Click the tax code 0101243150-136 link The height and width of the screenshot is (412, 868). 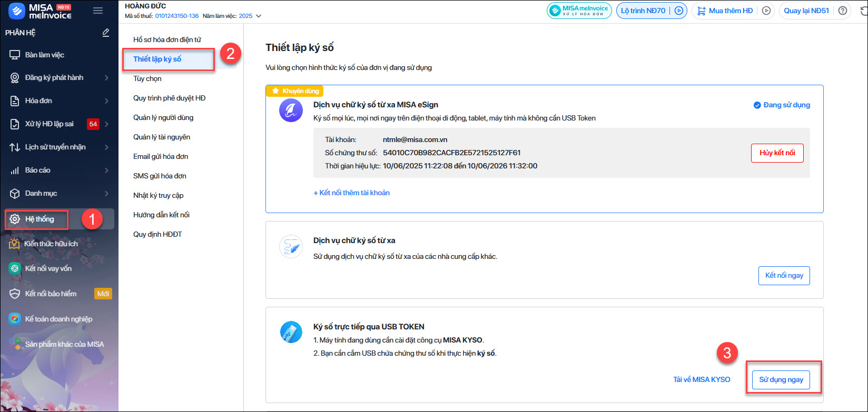coord(177,16)
